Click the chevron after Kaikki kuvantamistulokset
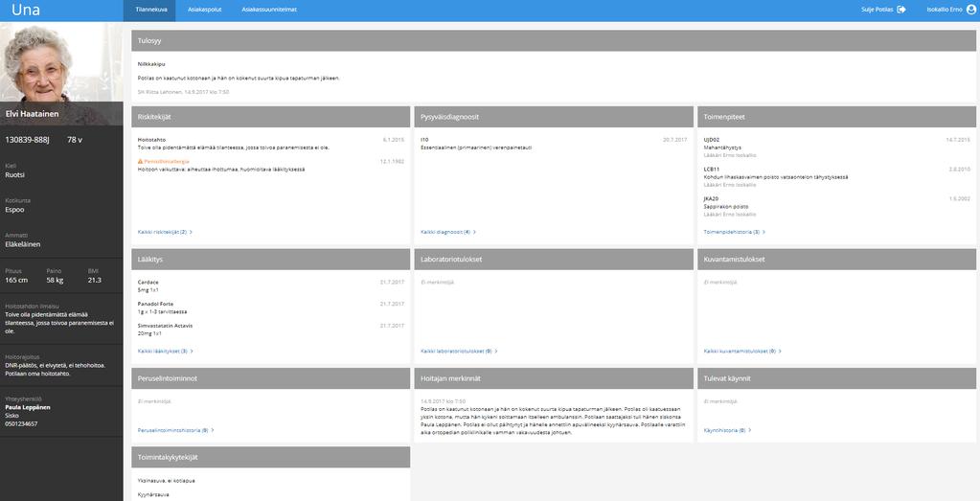Screen dimensions: 980x501 click(x=780, y=351)
